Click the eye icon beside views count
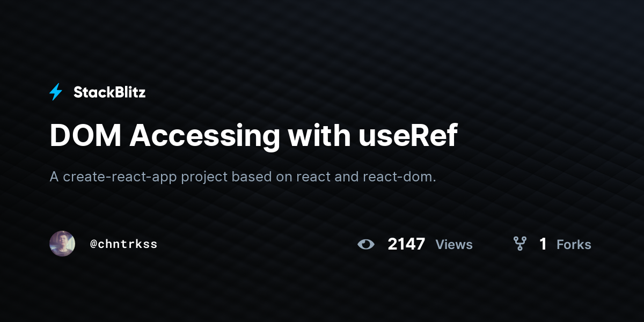 pyautogui.click(x=366, y=244)
